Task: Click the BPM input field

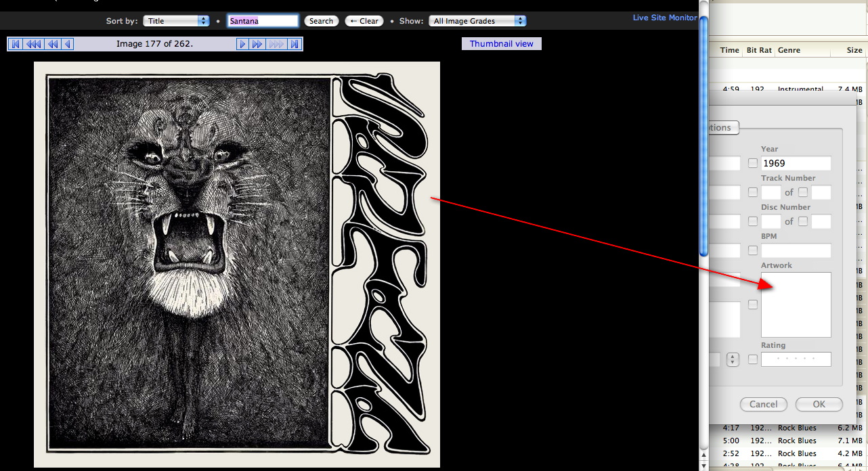Action: tap(796, 250)
